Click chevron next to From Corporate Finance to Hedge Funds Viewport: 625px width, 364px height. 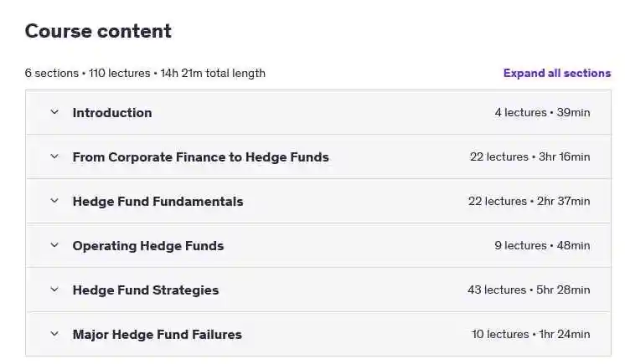[54, 156]
